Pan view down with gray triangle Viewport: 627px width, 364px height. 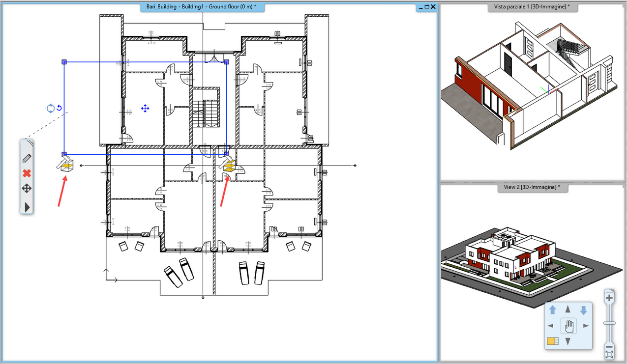pos(568,341)
